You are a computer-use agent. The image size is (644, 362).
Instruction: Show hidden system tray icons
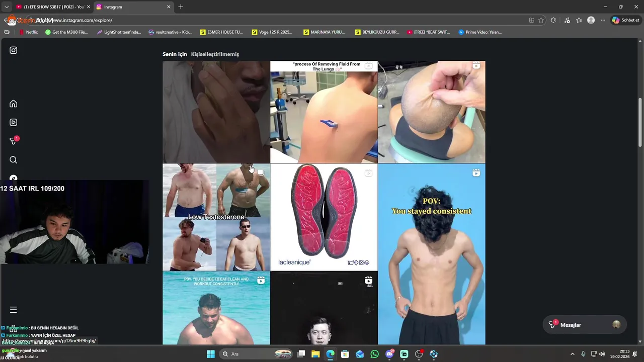click(x=572, y=354)
